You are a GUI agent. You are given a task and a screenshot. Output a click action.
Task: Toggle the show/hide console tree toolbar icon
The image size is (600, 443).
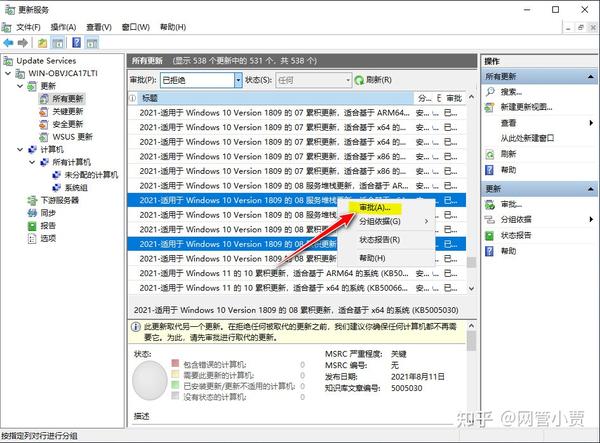(x=58, y=43)
